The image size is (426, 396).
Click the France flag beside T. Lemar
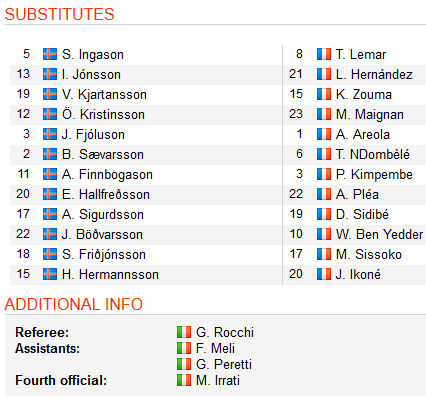(324, 54)
